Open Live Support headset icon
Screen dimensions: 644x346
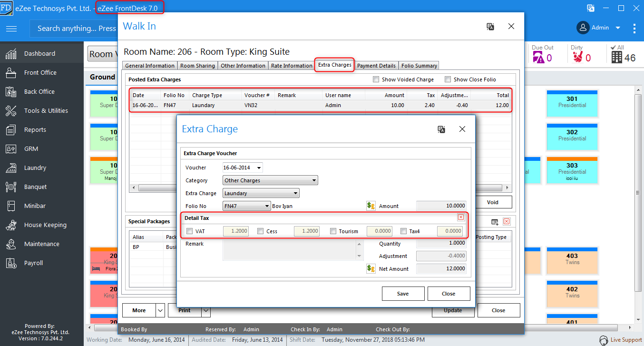click(x=604, y=340)
